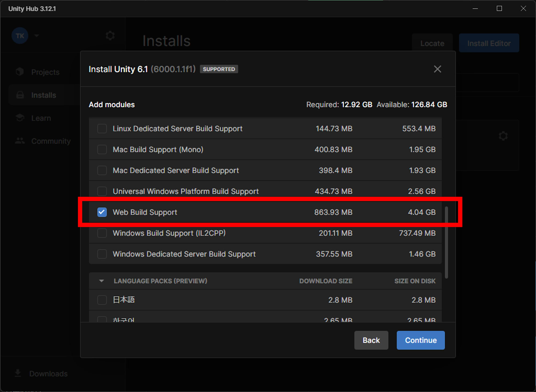Click Mac Dedicated Server Build Support label
The image size is (536, 392).
(x=176, y=170)
